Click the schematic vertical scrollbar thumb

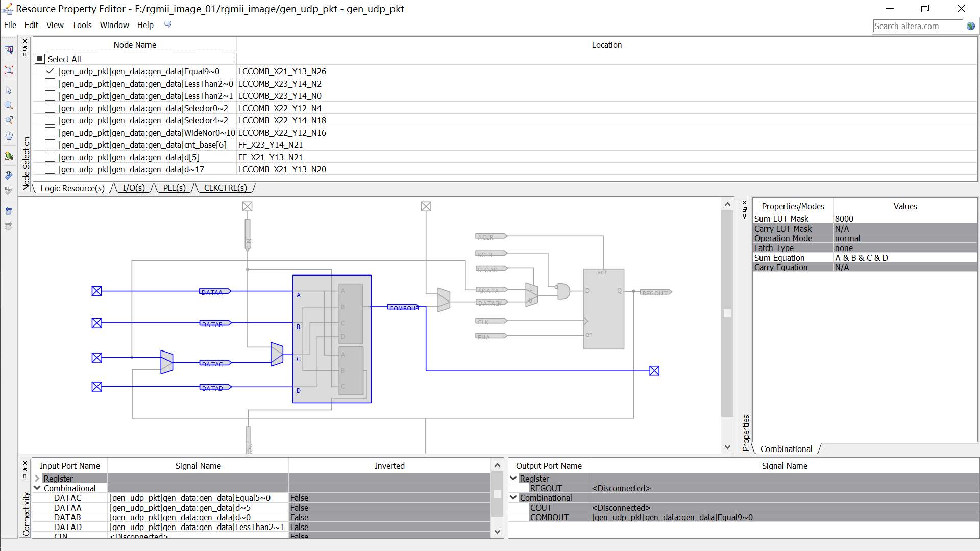coord(727,313)
